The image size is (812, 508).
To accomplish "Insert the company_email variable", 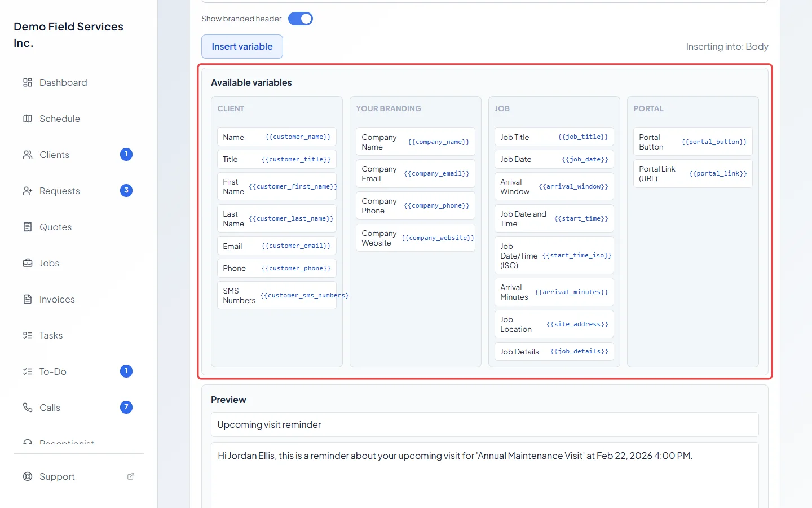I will click(x=416, y=174).
